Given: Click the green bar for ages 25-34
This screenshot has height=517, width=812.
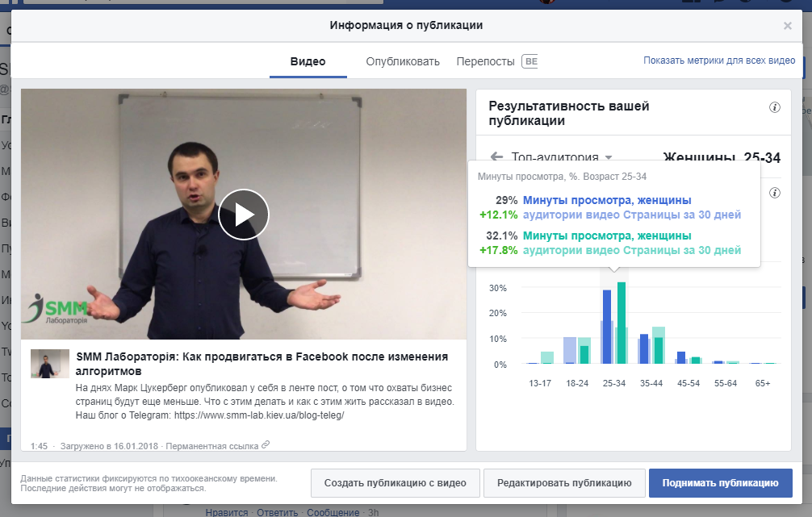Looking at the screenshot, I should click(622, 323).
